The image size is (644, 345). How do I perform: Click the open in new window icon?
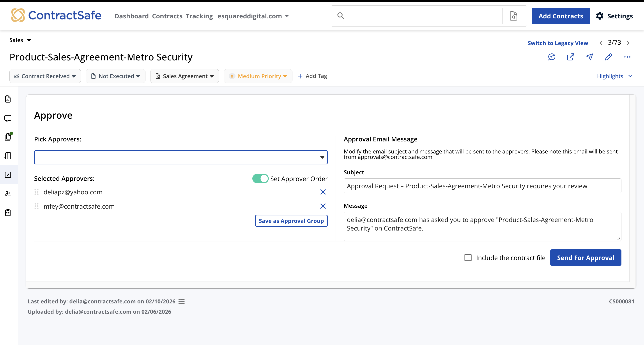coord(570,57)
